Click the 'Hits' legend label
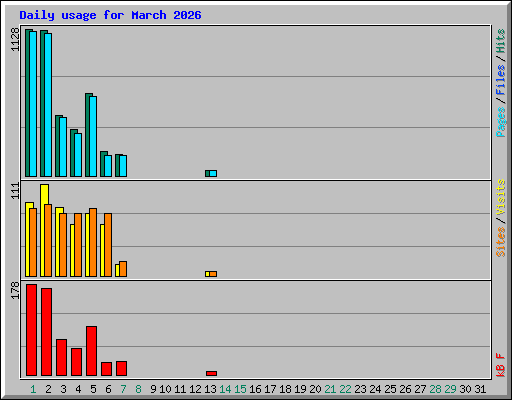The image size is (512, 400). (x=501, y=41)
